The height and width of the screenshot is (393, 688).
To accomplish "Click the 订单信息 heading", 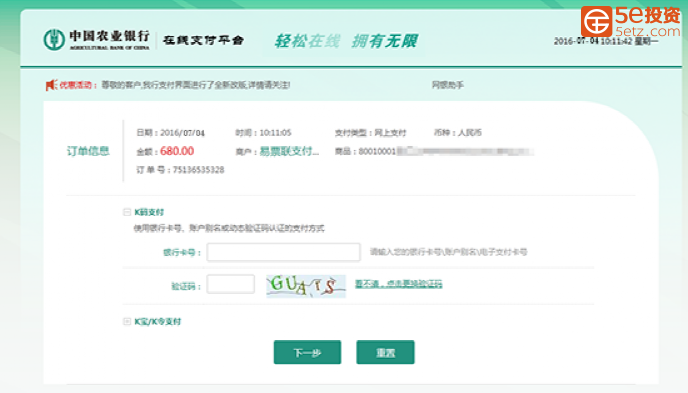I will [x=88, y=151].
